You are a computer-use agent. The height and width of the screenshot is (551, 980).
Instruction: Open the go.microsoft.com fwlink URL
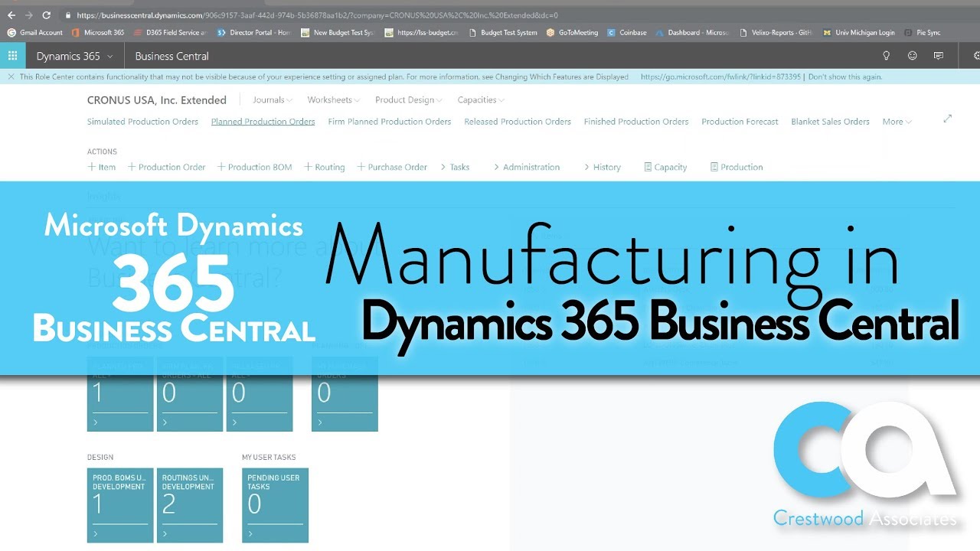pyautogui.click(x=720, y=77)
